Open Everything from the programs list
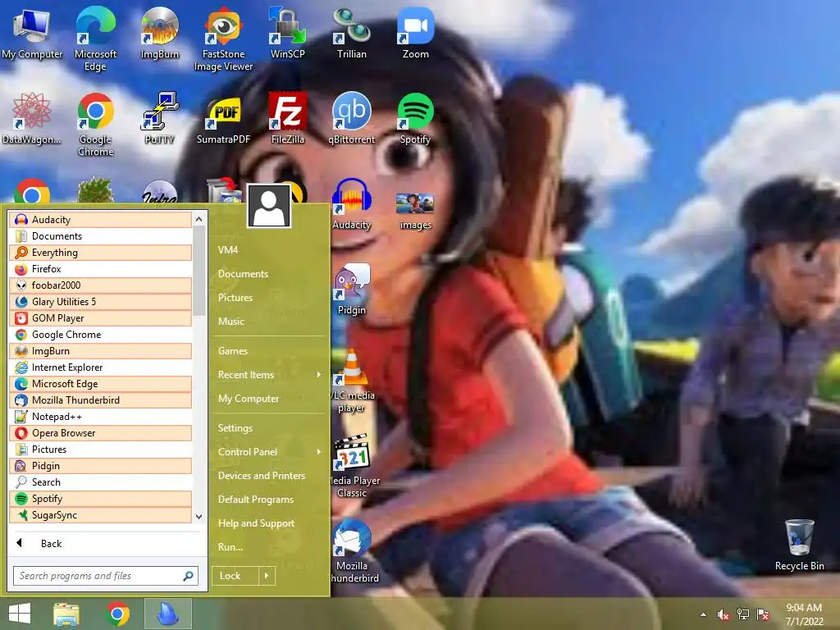Image resolution: width=840 pixels, height=630 pixels. tap(100, 253)
